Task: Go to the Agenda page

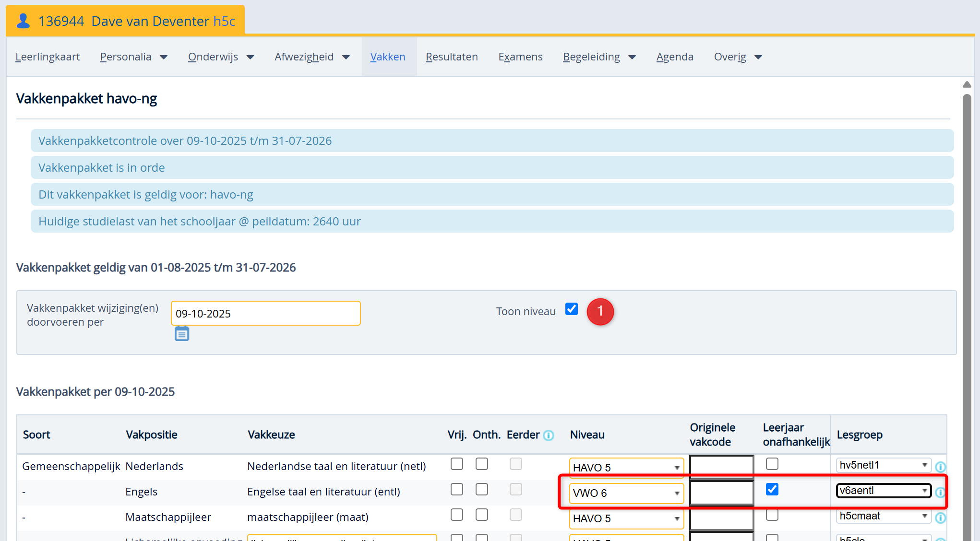Action: click(675, 57)
